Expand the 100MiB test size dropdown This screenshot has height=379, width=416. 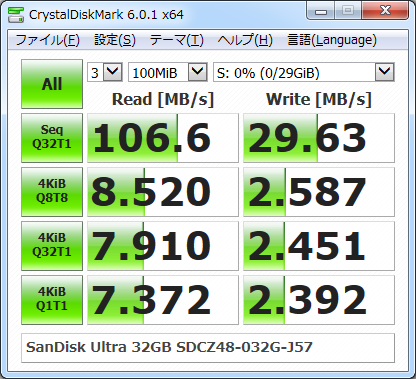[198, 72]
